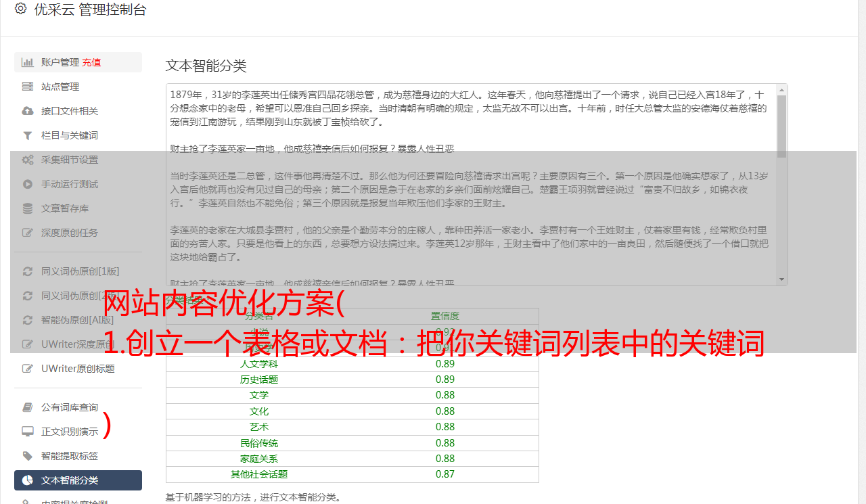The width and height of the screenshot is (866, 504).
Task: Click the 0.87 confidence value for 其他社会话题
Action: 445,475
